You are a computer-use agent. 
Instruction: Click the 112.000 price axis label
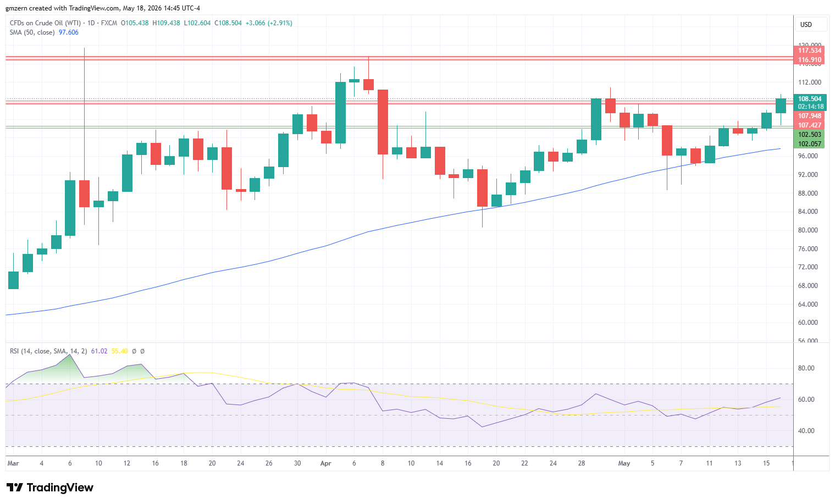(x=809, y=82)
